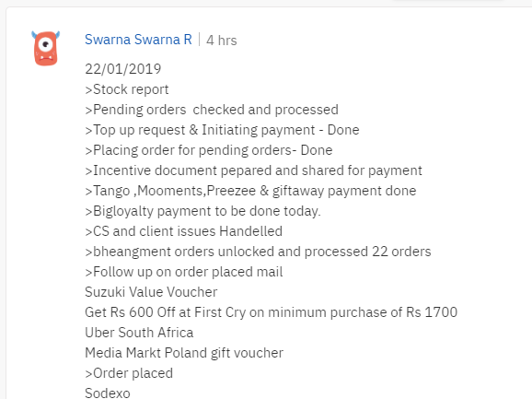Click the orange monster avatar icon
The width and height of the screenshot is (532, 399).
pyautogui.click(x=46, y=48)
